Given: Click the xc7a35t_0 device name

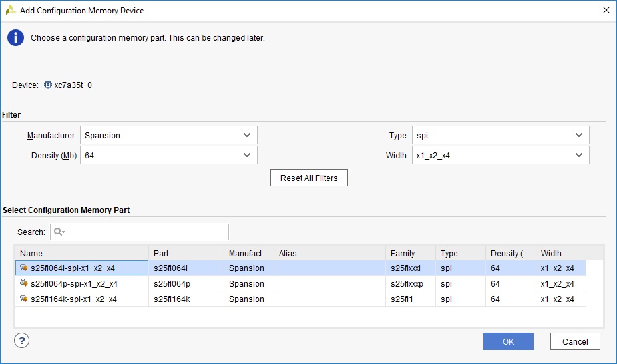Looking at the screenshot, I should [x=73, y=85].
